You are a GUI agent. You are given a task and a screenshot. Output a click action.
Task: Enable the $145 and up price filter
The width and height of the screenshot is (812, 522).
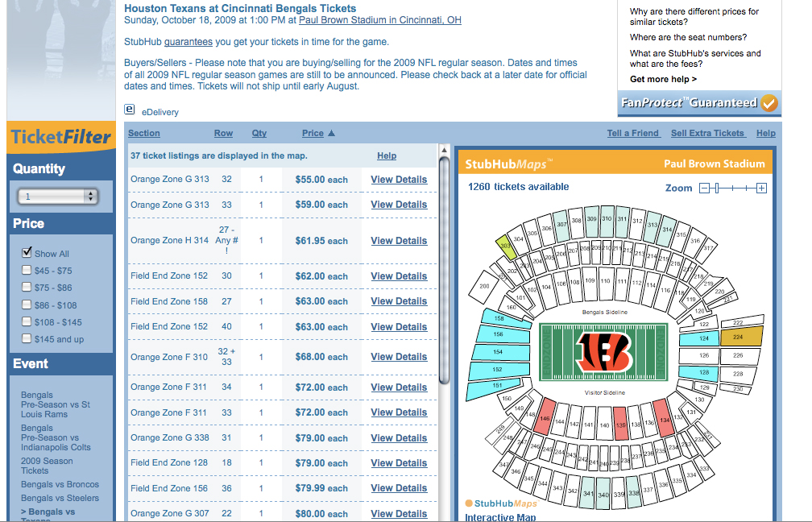(x=27, y=339)
